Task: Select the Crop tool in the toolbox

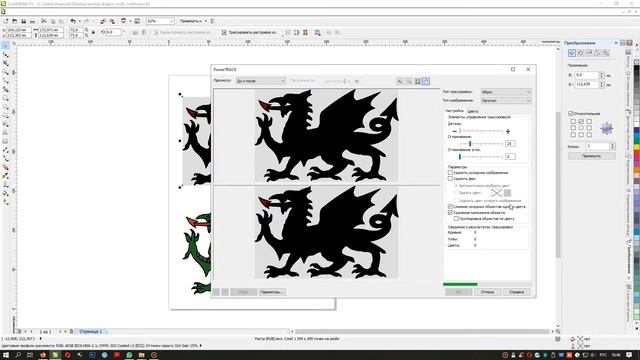Action: (5, 63)
